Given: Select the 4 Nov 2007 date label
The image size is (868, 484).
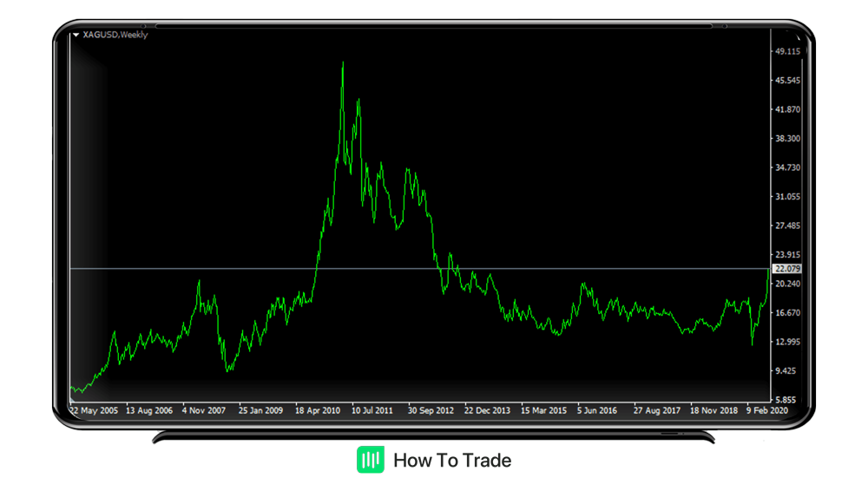Looking at the screenshot, I should point(204,410).
